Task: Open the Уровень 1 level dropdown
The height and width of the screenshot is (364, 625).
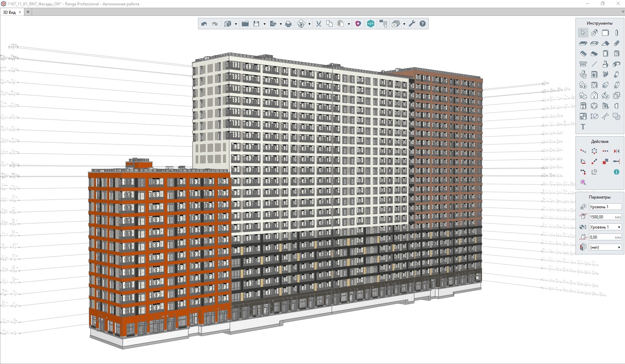Action: [x=605, y=227]
